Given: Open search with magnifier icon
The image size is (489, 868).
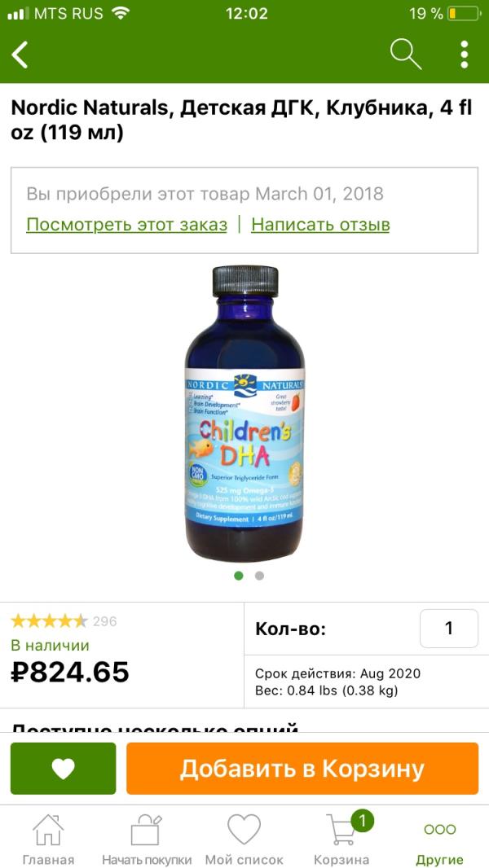Looking at the screenshot, I should (406, 55).
